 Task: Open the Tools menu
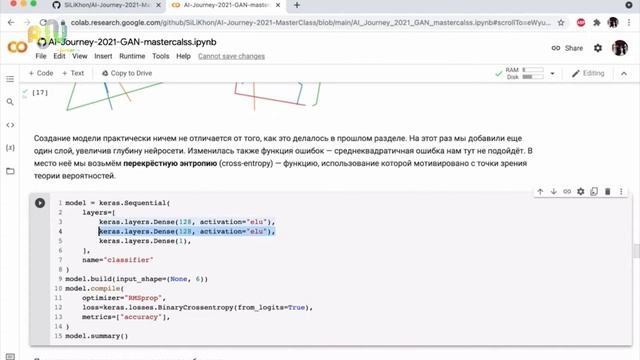click(x=161, y=56)
